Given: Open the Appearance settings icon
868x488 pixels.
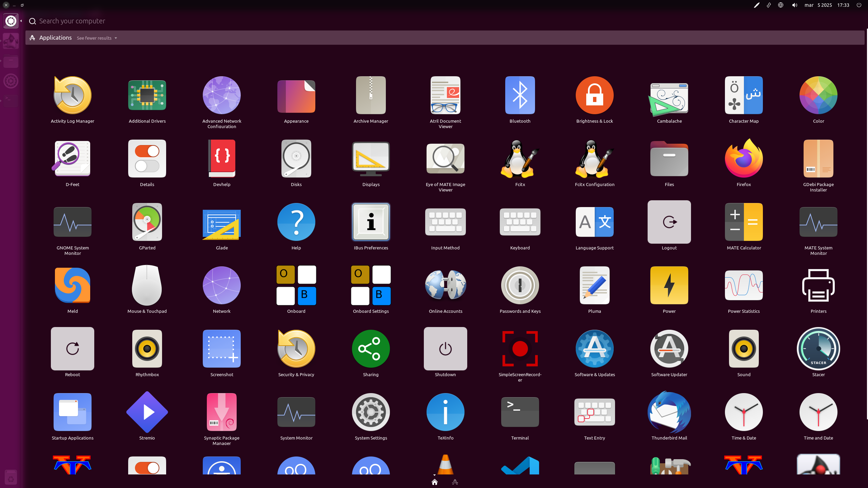Looking at the screenshot, I should pos(296,97).
